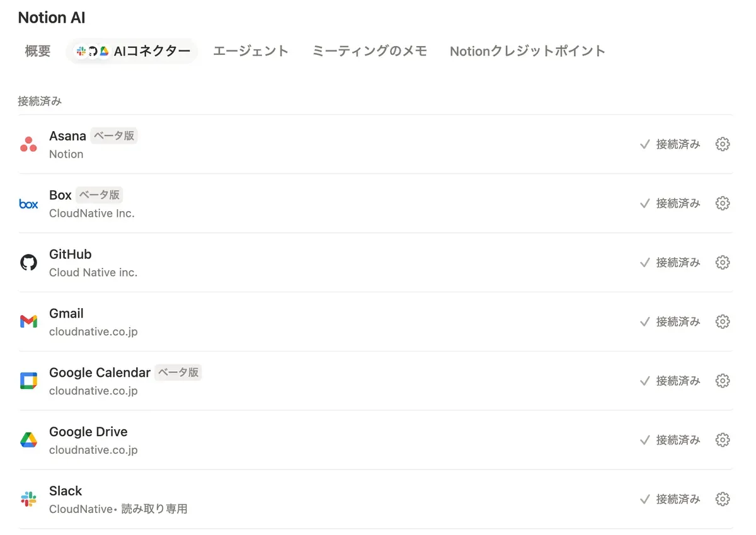The height and width of the screenshot is (535, 756).
Task: Click the Asana logo icon
Action: (x=28, y=144)
